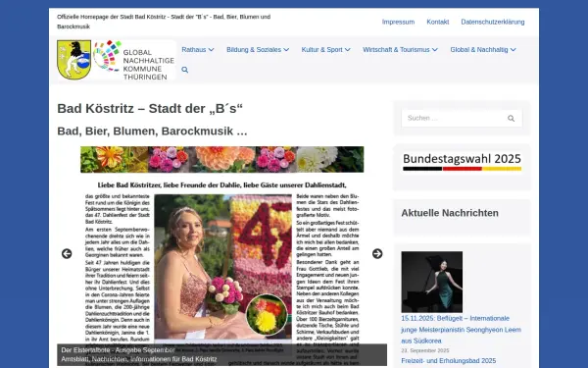
Task: Advance slider with right arrow icon
Action: [377, 254]
